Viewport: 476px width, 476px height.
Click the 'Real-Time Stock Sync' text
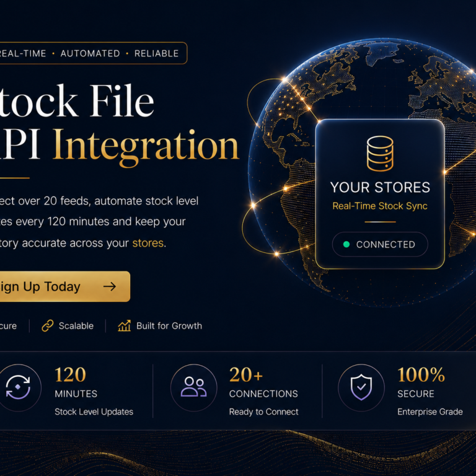[x=380, y=206]
